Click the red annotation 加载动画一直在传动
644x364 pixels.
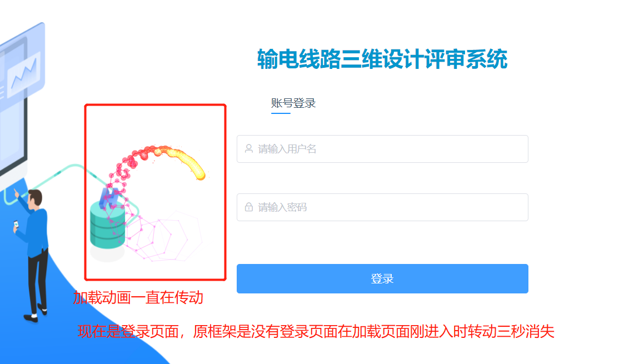[138, 297]
